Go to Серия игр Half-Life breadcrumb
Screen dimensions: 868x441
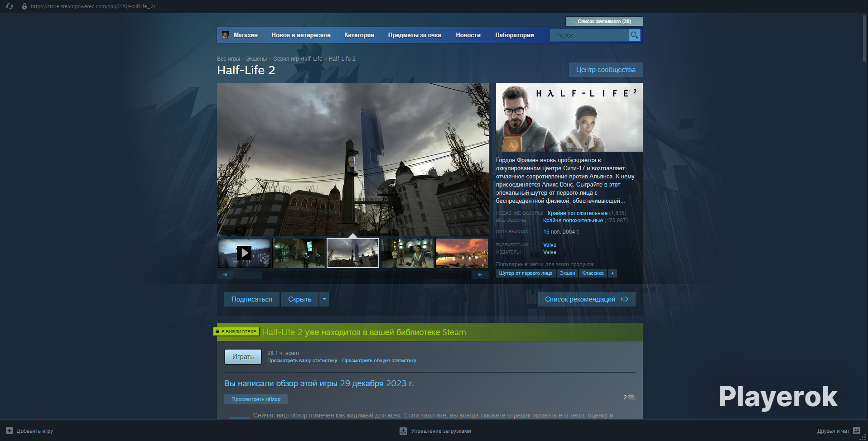click(x=298, y=59)
